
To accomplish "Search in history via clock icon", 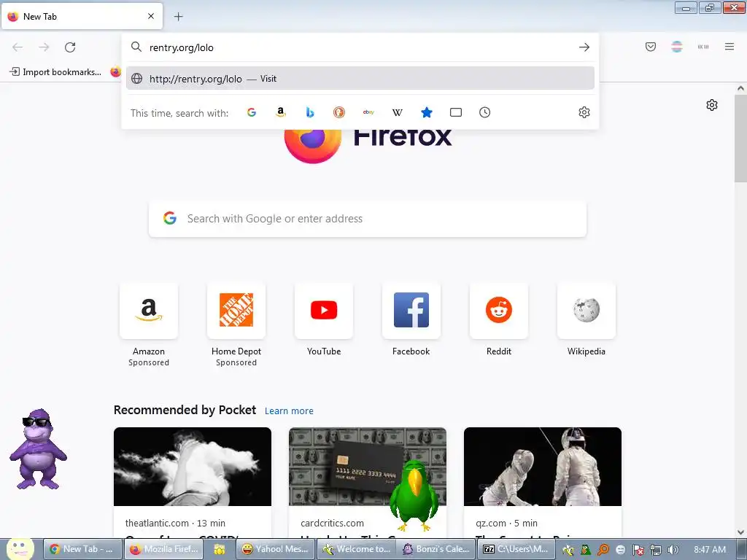I will coord(484,112).
